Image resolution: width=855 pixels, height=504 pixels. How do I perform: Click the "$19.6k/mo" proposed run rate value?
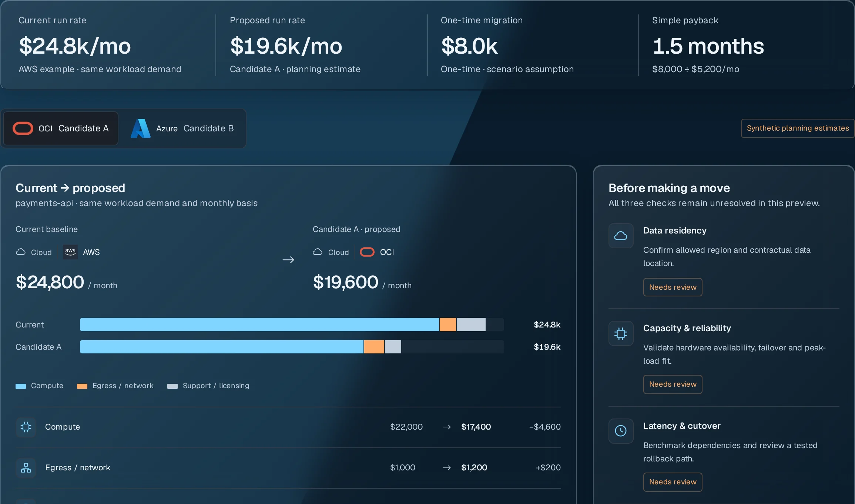[x=286, y=46]
